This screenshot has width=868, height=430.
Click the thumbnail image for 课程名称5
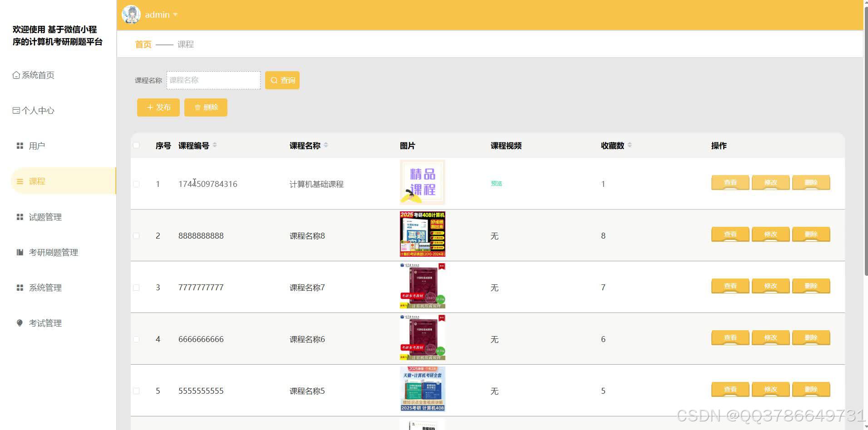coord(422,389)
